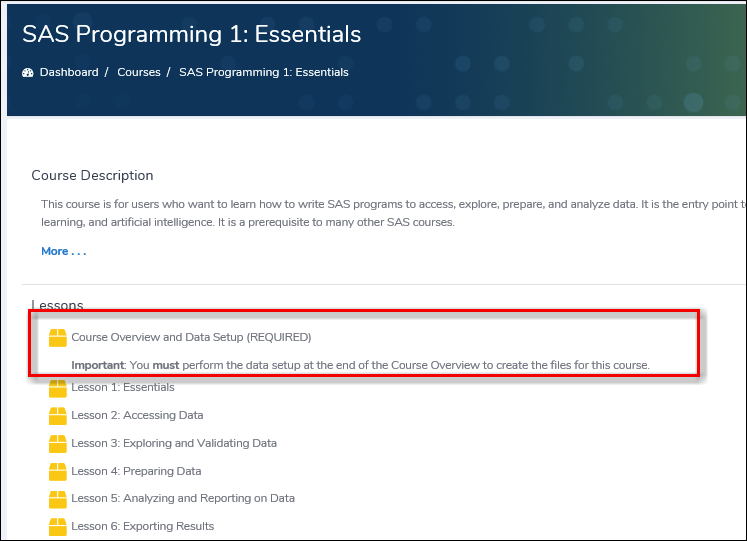Go to Courses in the breadcrumb
The image size is (747, 541).
[x=139, y=72]
